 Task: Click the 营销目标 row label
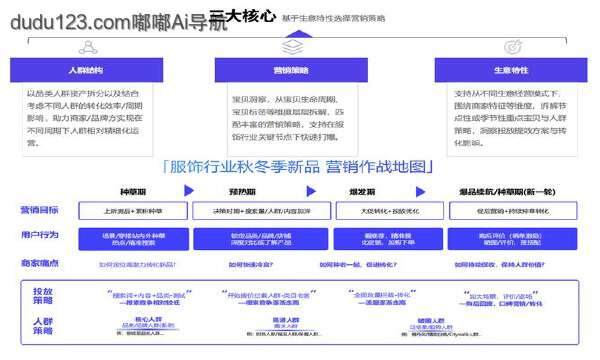39,210
